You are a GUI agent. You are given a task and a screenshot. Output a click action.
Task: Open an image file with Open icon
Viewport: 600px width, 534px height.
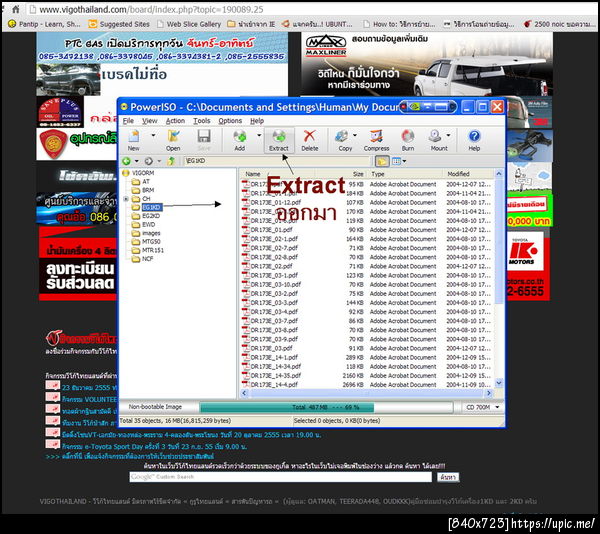173,137
